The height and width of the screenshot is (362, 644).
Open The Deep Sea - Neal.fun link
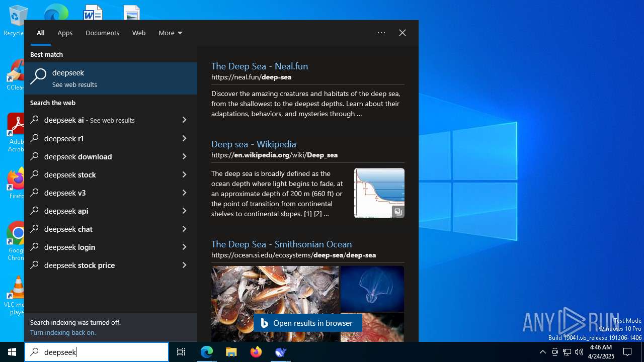[260, 66]
